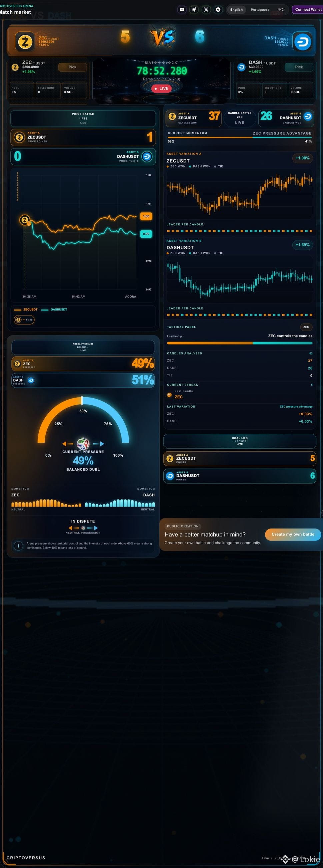Toggle ZEC WON legend under DASHUSDT variation
The width and height of the screenshot is (323, 868).
click(x=176, y=253)
